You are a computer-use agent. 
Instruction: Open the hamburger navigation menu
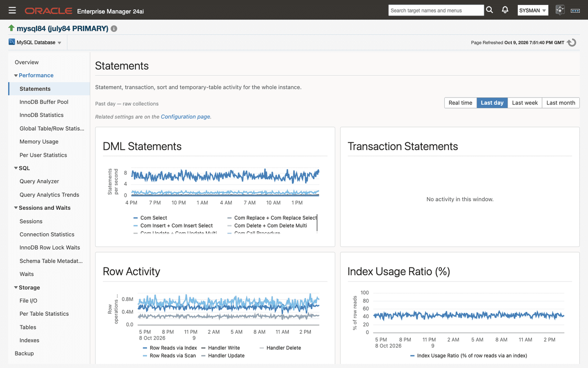pyautogui.click(x=12, y=10)
